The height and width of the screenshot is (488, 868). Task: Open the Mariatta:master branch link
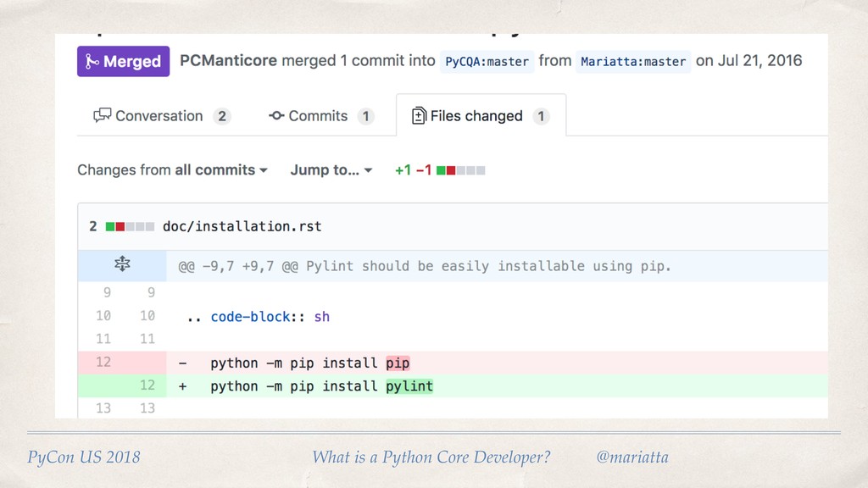tap(633, 61)
